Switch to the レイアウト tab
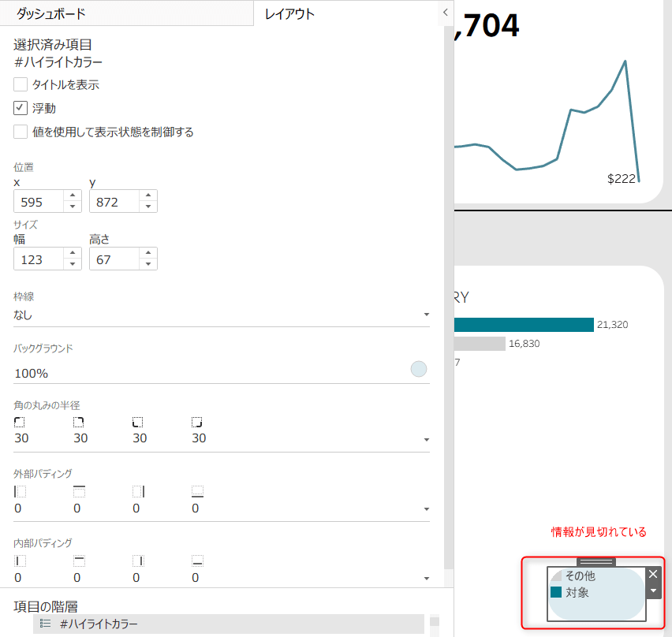The image size is (672, 637). [x=289, y=13]
